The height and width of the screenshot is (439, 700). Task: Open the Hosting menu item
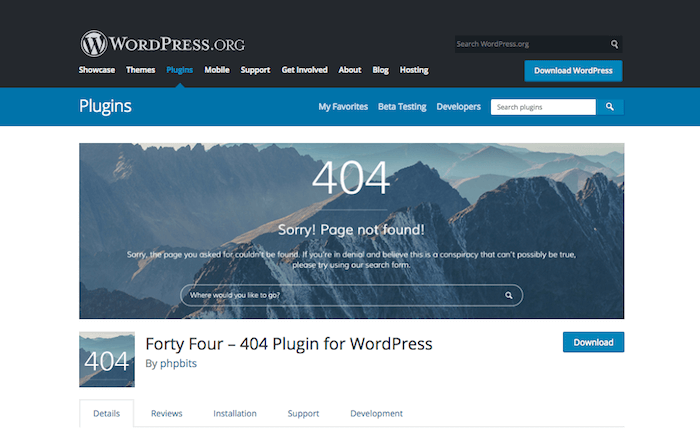(x=414, y=70)
